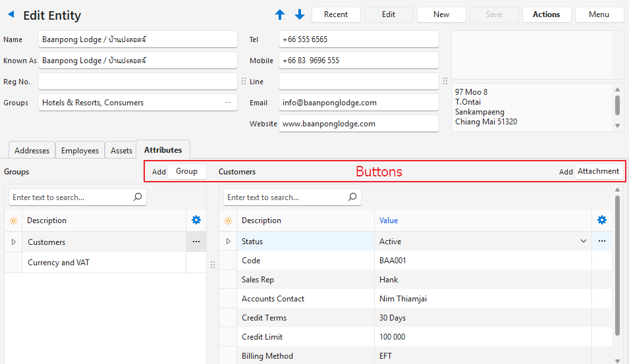Click the search magnifier in attributes panel
629x364 pixels.
(352, 197)
